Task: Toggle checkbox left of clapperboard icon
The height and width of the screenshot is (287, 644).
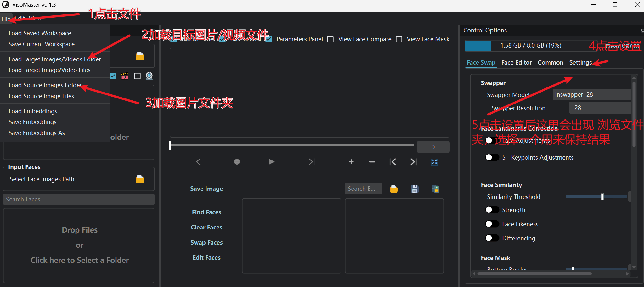Action: pos(113,76)
